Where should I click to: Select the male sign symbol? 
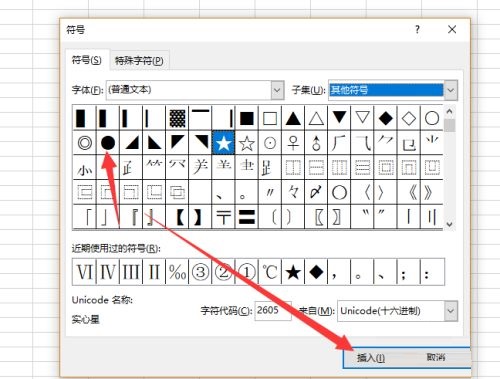tap(316, 143)
